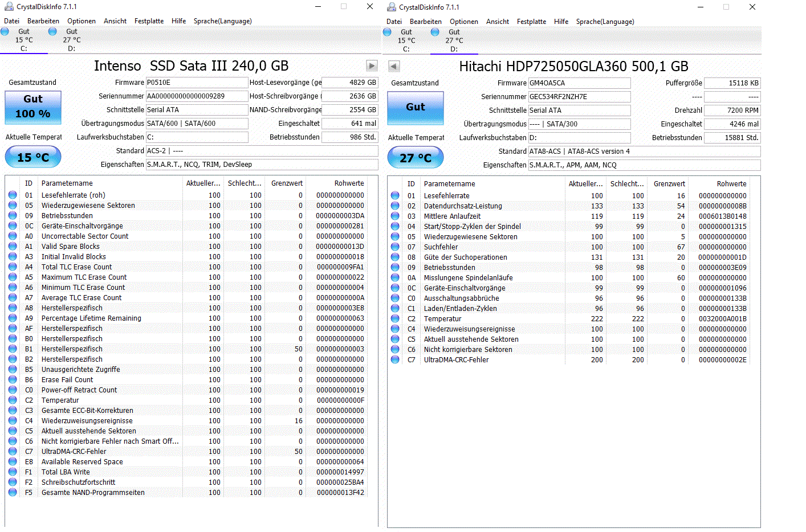Open Optionen menu in left window
The image size is (806, 532).
[82, 21]
